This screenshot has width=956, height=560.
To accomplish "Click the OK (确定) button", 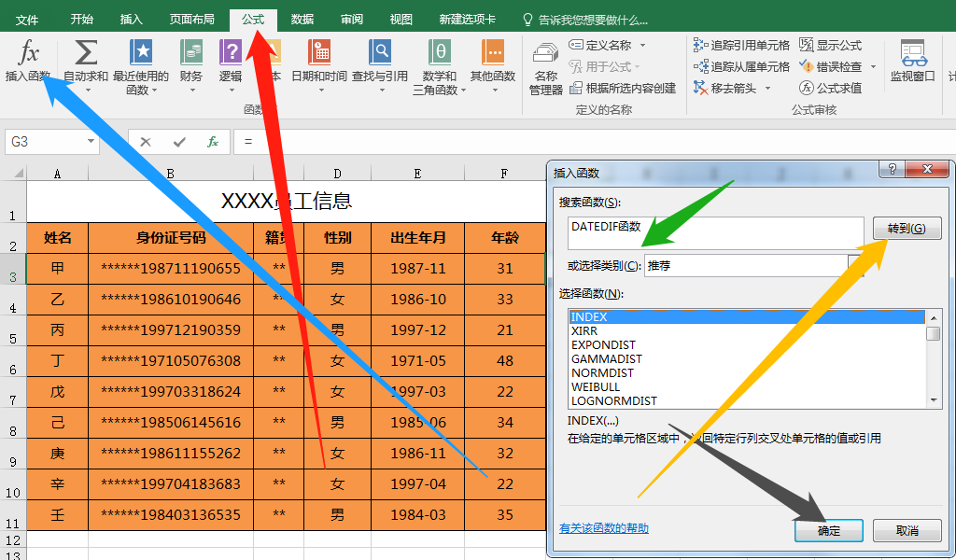I will click(x=829, y=531).
